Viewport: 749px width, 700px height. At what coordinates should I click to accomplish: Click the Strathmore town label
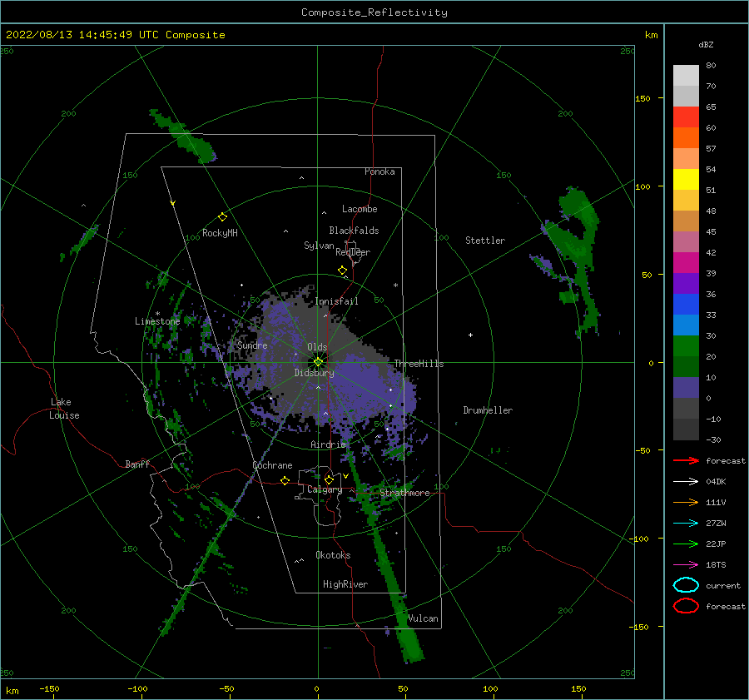[x=404, y=493]
